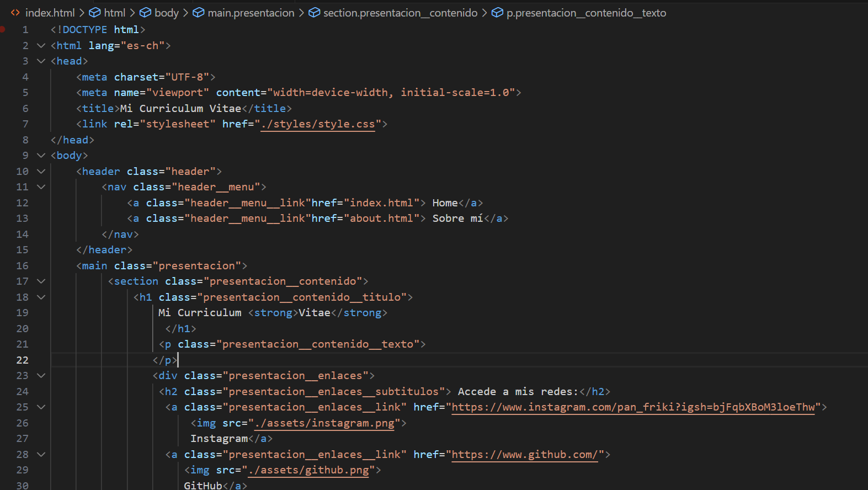Follow the https://www.github.com/ link
The width and height of the screenshot is (868, 490).
click(525, 455)
